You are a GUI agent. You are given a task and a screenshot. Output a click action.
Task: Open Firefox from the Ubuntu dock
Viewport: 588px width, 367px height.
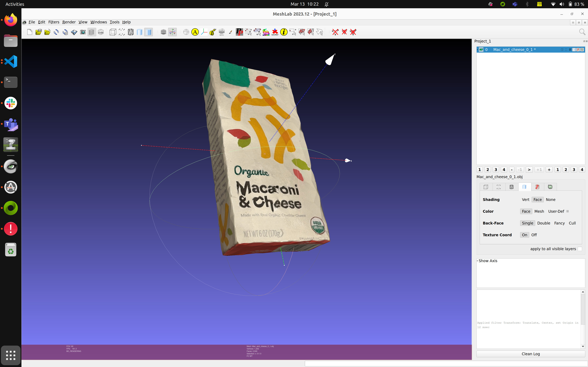(x=11, y=20)
